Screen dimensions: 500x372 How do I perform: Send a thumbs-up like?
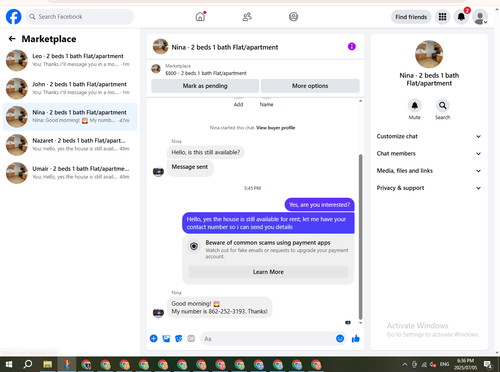click(x=356, y=339)
